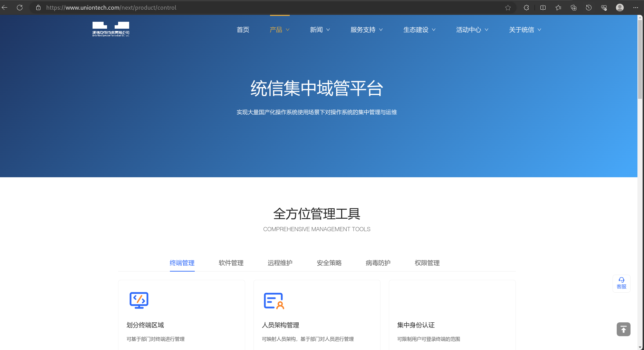Click COMPREHENSIVE MANAGEMENT TOOLS subtitle

(317, 229)
